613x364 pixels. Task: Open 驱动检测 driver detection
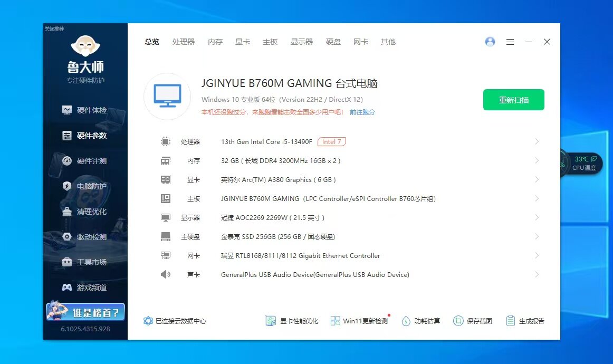pos(85,237)
